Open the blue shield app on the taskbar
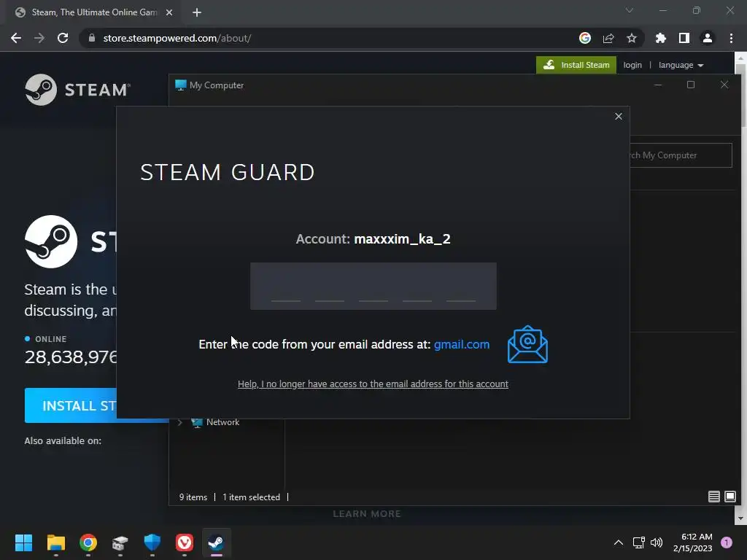This screenshot has width=747, height=560. tap(152, 542)
